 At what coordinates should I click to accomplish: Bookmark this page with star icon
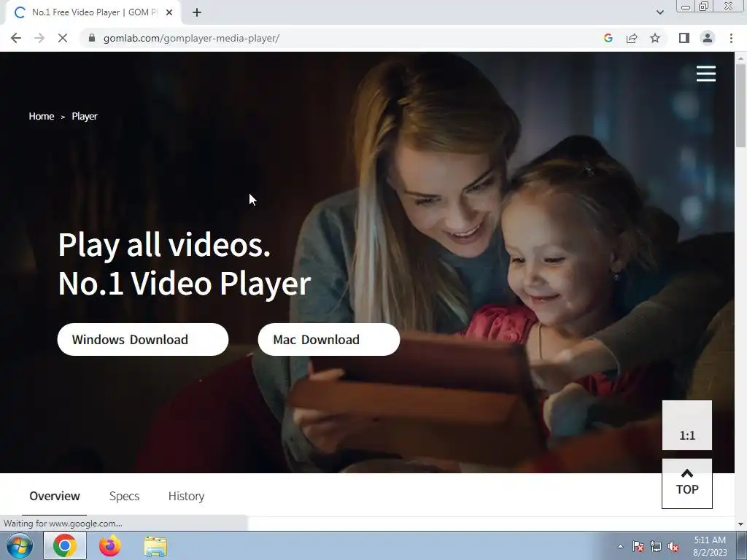tap(655, 38)
